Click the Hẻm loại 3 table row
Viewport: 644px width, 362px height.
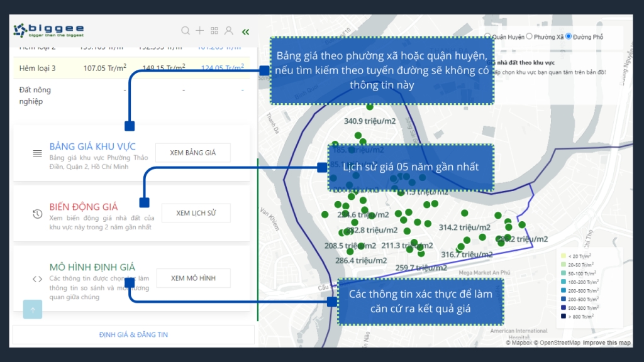pyautogui.click(x=132, y=68)
